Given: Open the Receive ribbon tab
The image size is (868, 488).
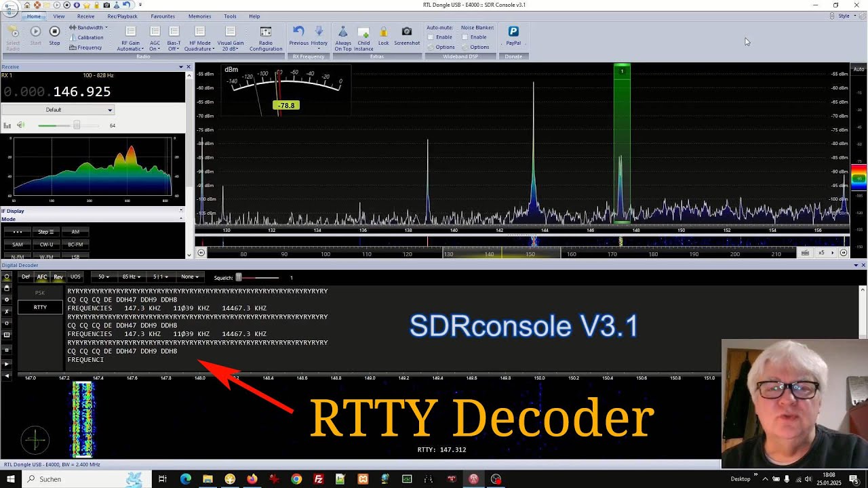Looking at the screenshot, I should point(86,16).
